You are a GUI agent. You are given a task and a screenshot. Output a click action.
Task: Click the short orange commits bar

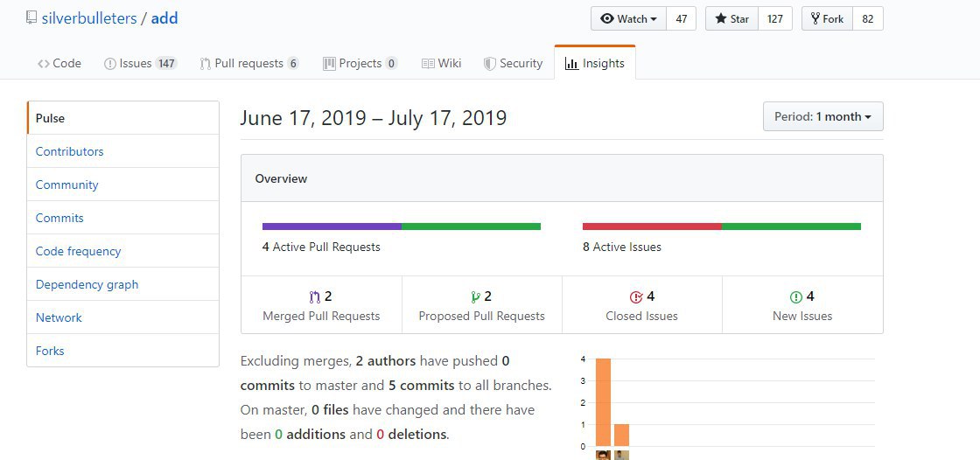621,435
